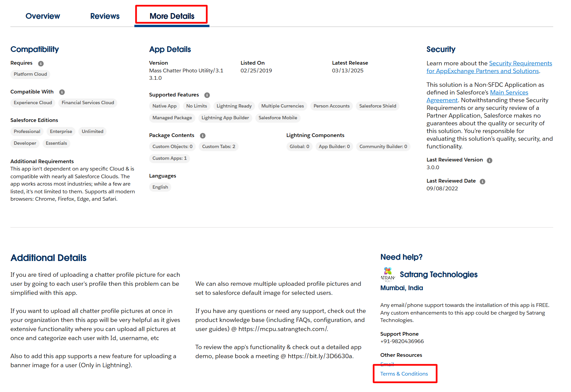Click info icon next to Last Reviewed Date

(483, 182)
